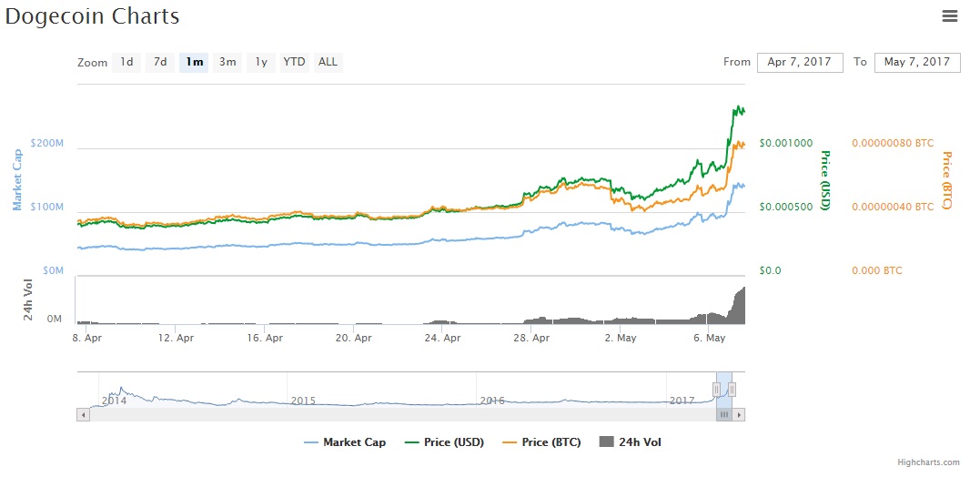Click the $0M market cap axis label
Screen dimensions: 980x477
pyautogui.click(x=53, y=270)
